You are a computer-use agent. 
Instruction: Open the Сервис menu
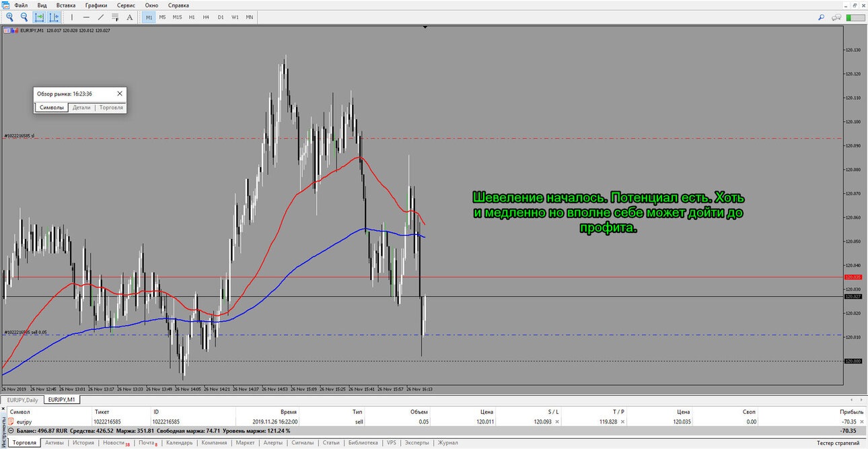point(126,5)
